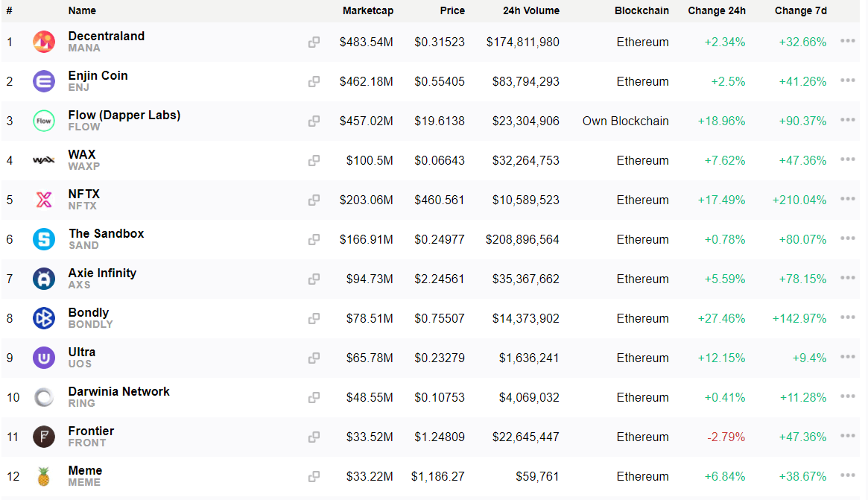Click The Sandbox blue S logo
The image size is (868, 500).
point(44,239)
